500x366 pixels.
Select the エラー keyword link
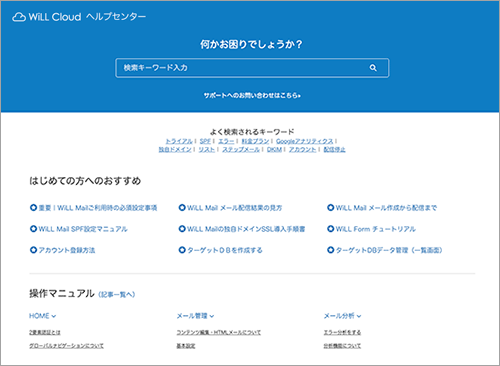tap(226, 141)
